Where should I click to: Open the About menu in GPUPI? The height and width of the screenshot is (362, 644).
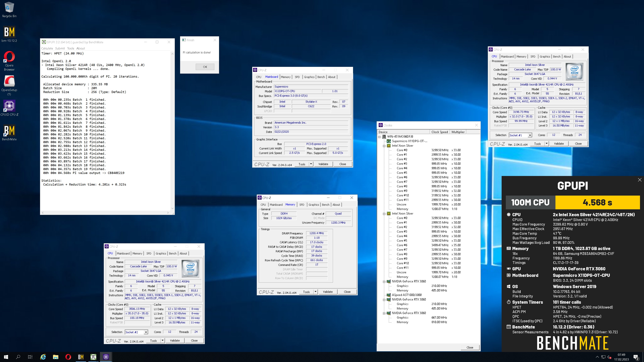pyautogui.click(x=80, y=48)
